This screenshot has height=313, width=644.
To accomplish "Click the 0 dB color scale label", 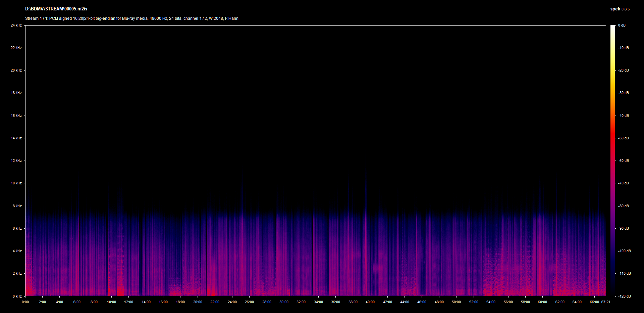I will [622, 25].
